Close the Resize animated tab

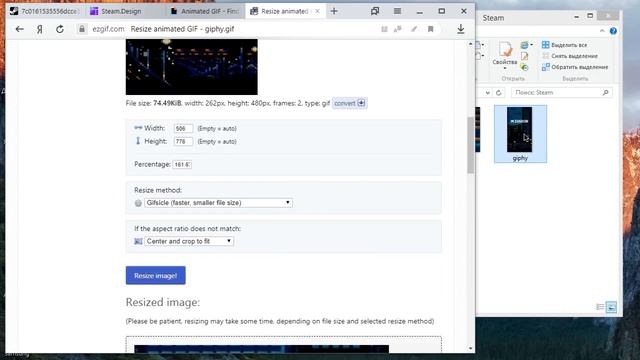point(317,11)
